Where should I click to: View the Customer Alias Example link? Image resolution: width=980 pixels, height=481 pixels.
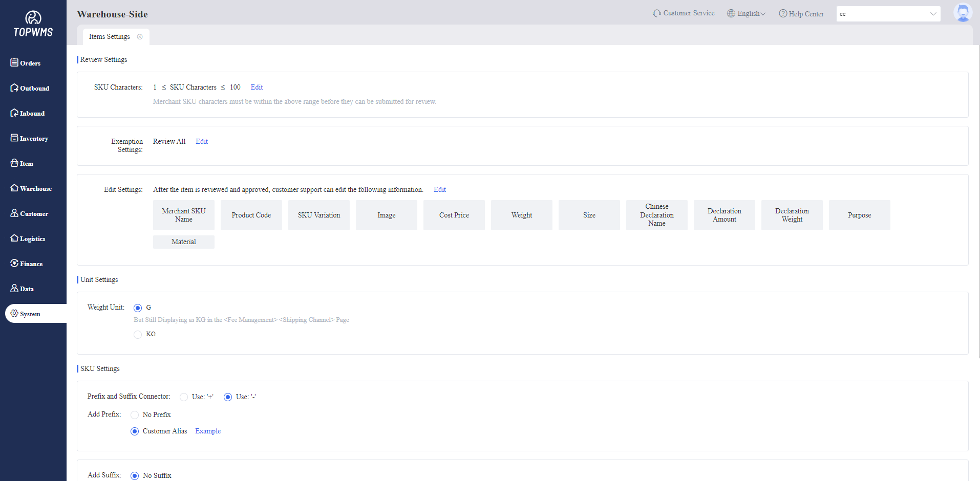tap(208, 431)
